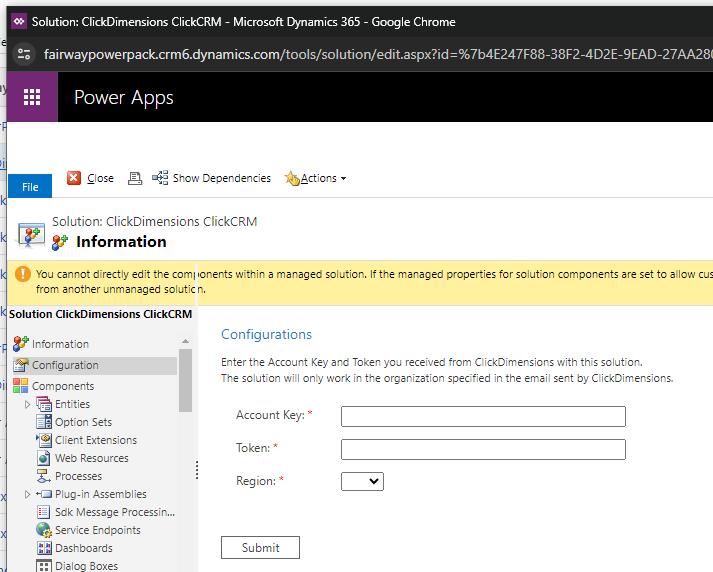This screenshot has width=713, height=572.
Task: Click the Service Endpoints icon
Action: (x=44, y=530)
